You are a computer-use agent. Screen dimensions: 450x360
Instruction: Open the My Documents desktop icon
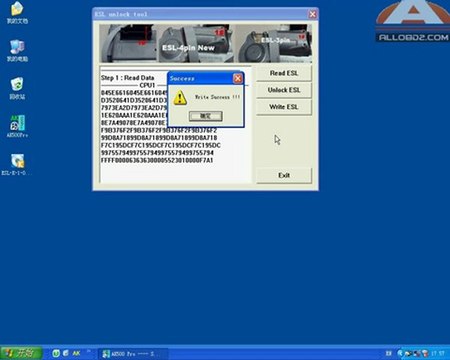17,13
